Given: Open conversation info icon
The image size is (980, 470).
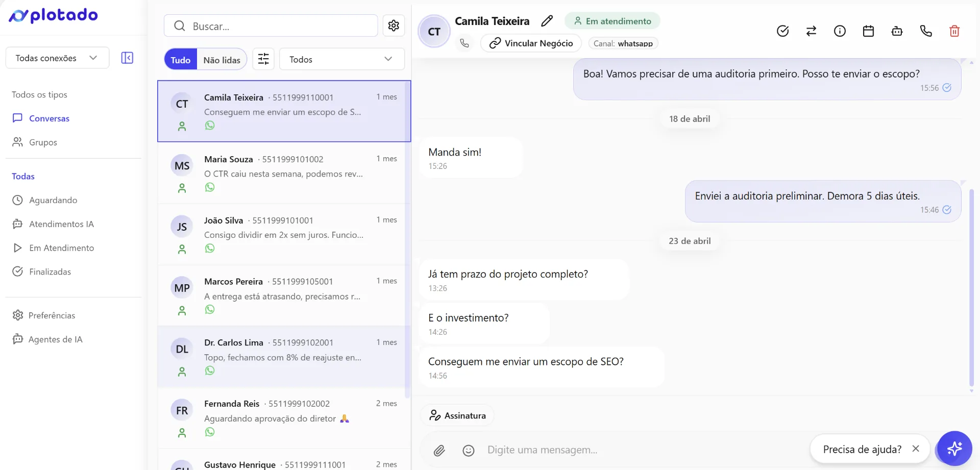Looking at the screenshot, I should point(840,31).
